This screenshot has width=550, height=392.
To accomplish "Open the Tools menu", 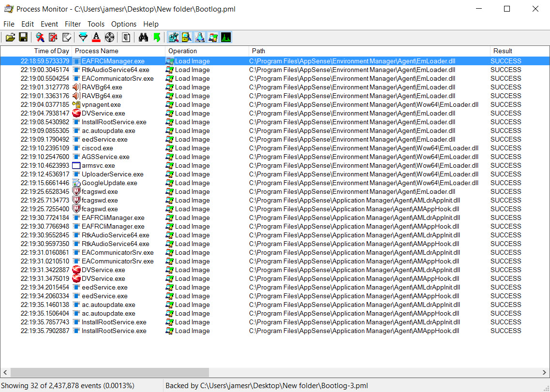I will click(x=96, y=24).
